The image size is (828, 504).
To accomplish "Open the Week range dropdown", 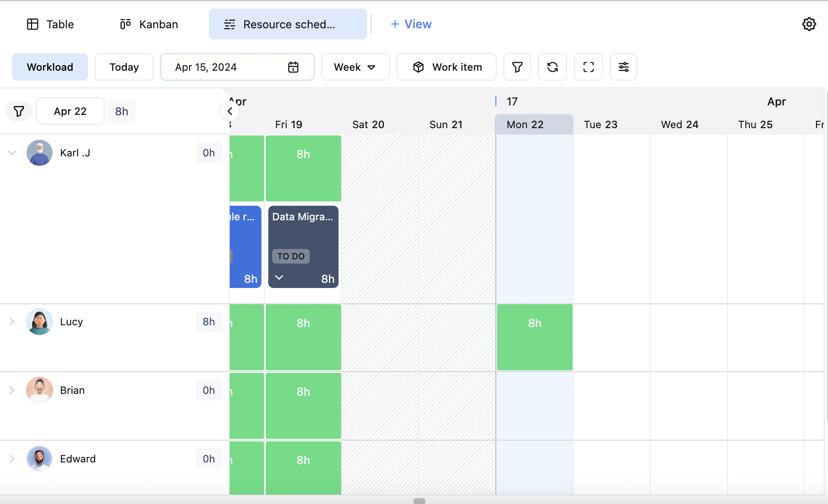I will click(x=355, y=67).
